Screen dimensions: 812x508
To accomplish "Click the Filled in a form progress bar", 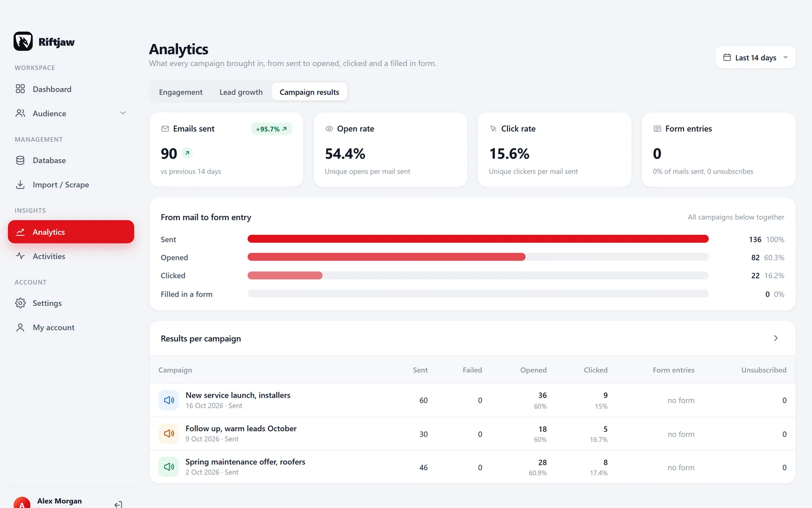I will [x=478, y=294].
